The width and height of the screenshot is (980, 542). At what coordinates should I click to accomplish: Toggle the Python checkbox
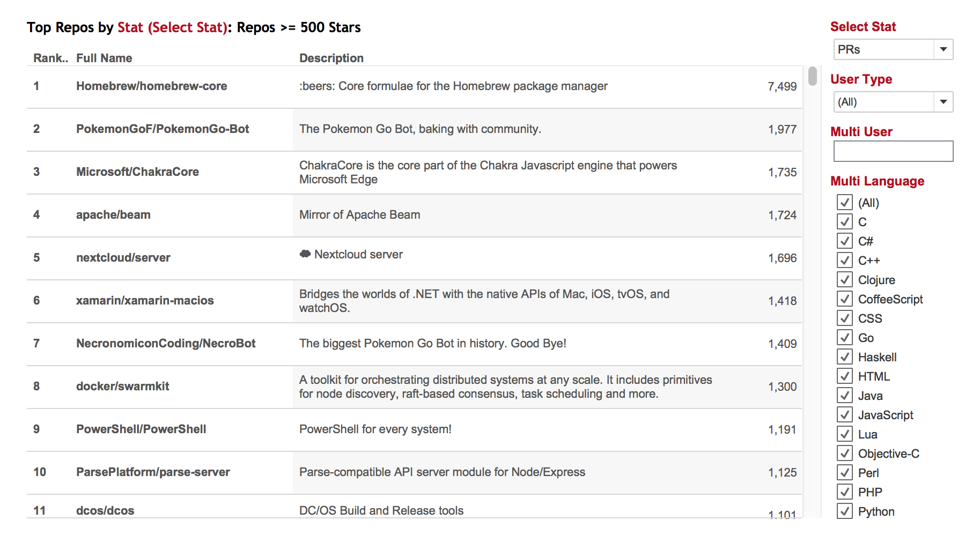tap(845, 511)
